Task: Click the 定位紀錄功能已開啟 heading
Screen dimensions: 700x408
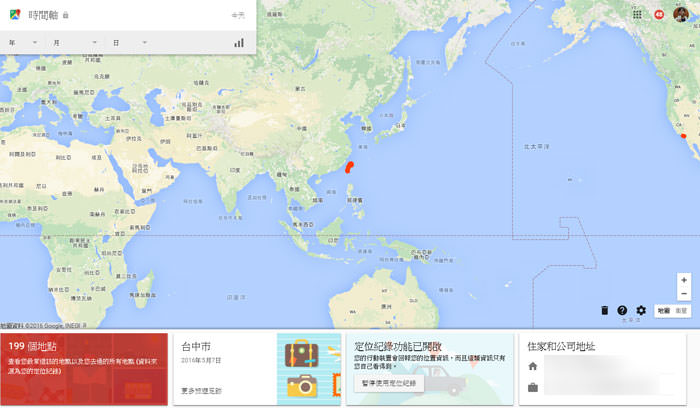Action: tap(398, 346)
